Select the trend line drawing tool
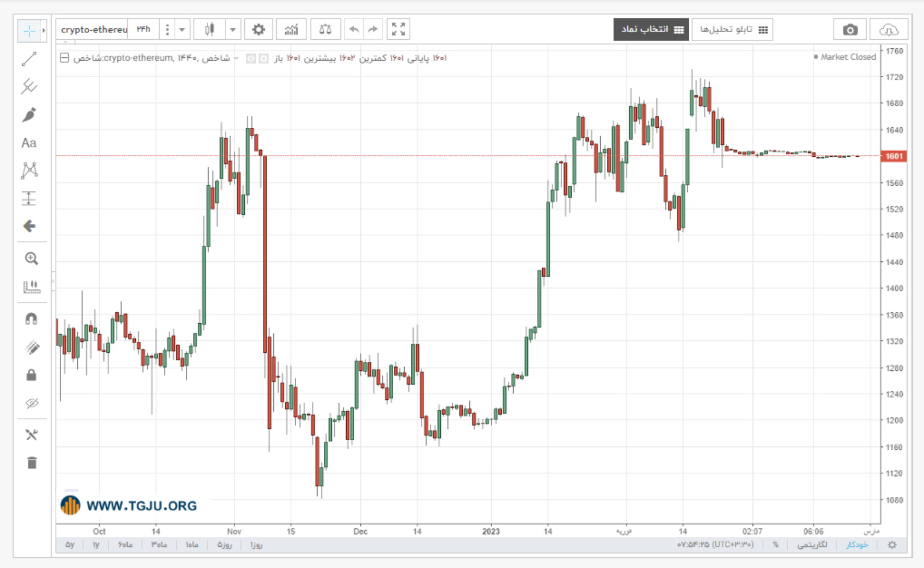924x568 pixels. pyautogui.click(x=29, y=59)
